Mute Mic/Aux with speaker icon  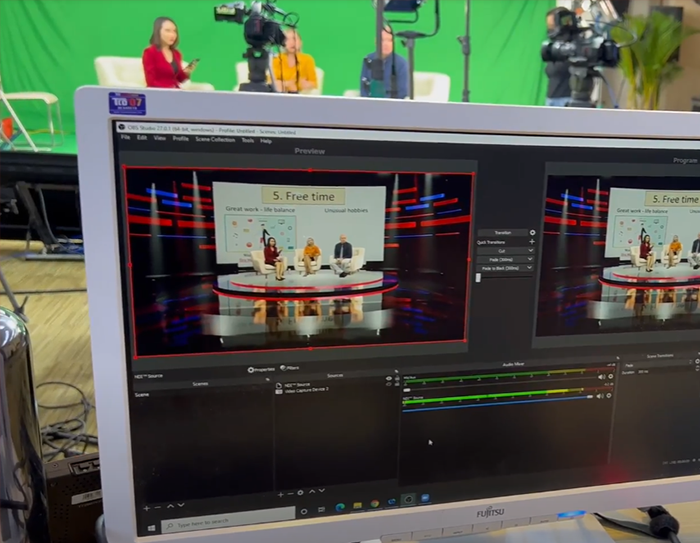pyautogui.click(x=601, y=377)
